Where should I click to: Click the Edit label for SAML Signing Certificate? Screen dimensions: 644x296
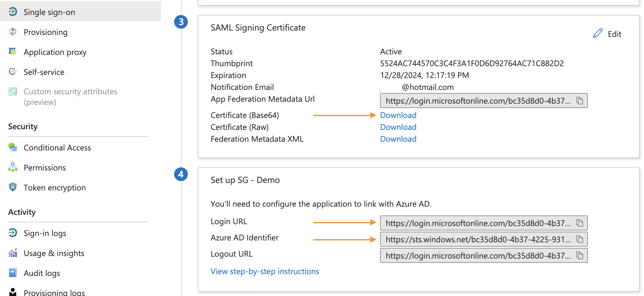point(614,34)
